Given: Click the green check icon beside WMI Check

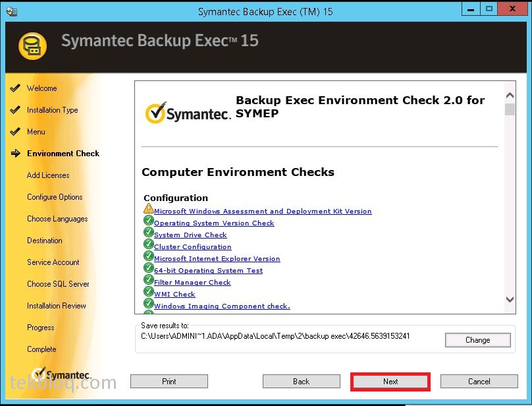Looking at the screenshot, I should pos(149,291).
